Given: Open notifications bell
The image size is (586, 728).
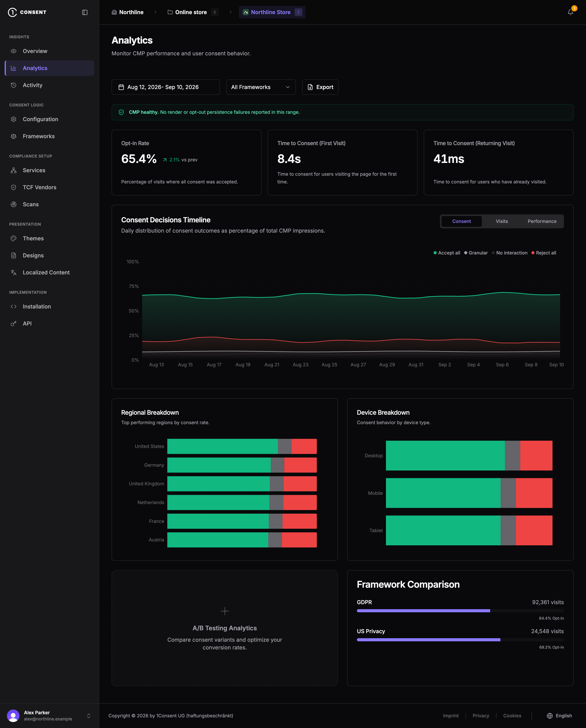Looking at the screenshot, I should pos(571,12).
